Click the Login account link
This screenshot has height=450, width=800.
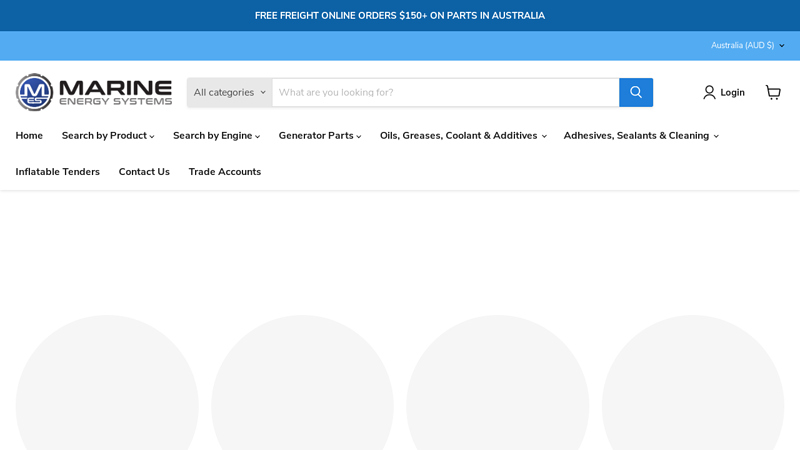pos(723,92)
